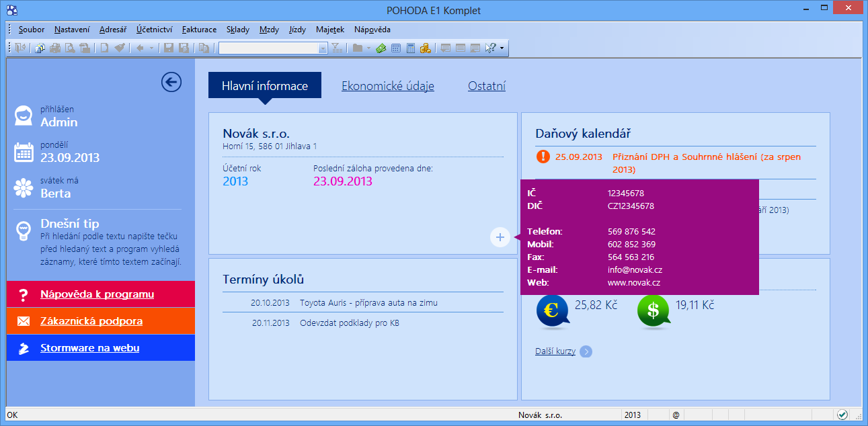
Task: Click the telephone number 569 876 542
Action: (x=631, y=232)
